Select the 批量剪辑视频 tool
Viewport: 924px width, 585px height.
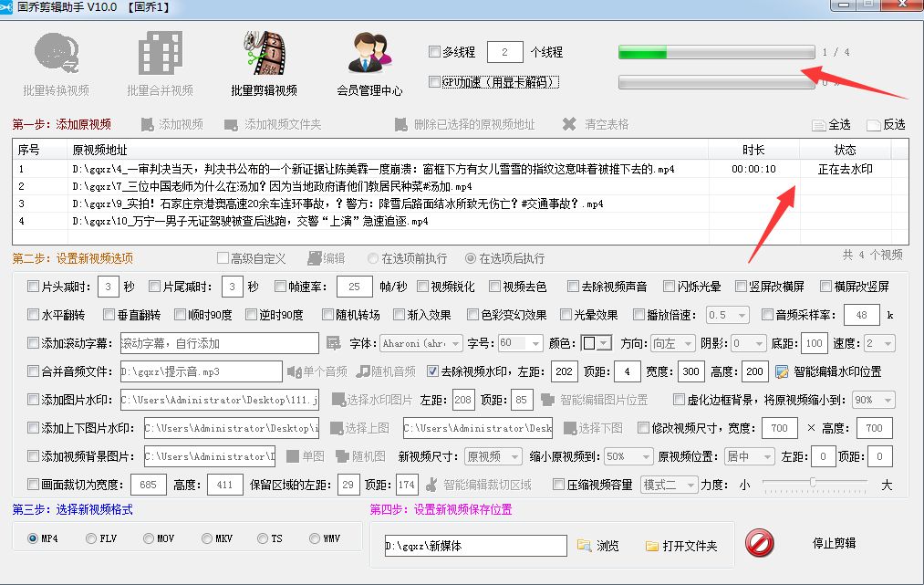click(262, 55)
